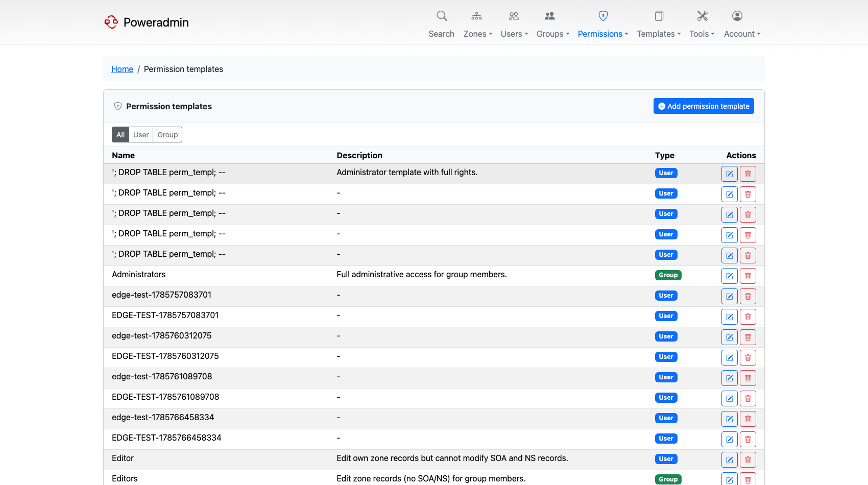Select the Editor template name
The image size is (868, 485).
pyautogui.click(x=123, y=458)
